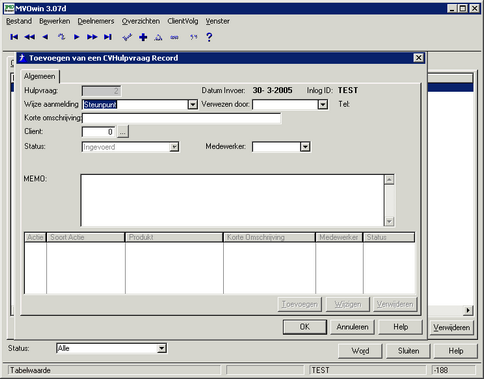Click the binoculars search toolbar icon
484x379 pixels.
tap(174, 37)
